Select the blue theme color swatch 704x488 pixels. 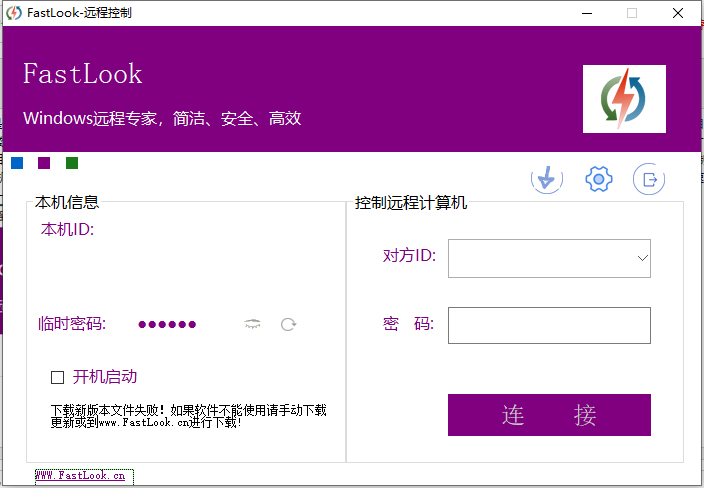coord(17,163)
